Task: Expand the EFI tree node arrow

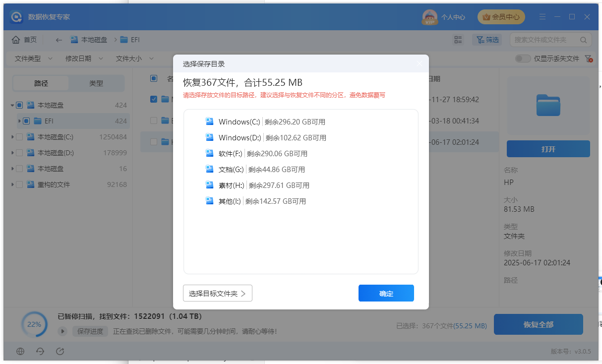Action: (x=19, y=121)
